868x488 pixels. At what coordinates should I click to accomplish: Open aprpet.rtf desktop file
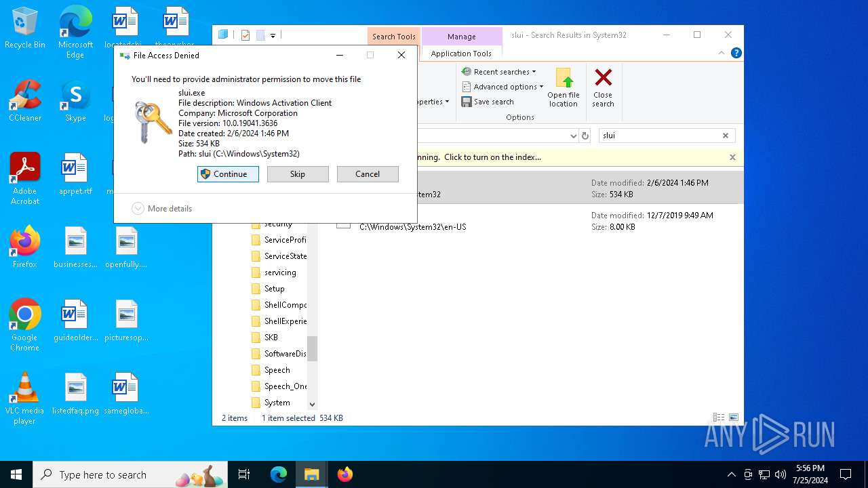pos(75,174)
